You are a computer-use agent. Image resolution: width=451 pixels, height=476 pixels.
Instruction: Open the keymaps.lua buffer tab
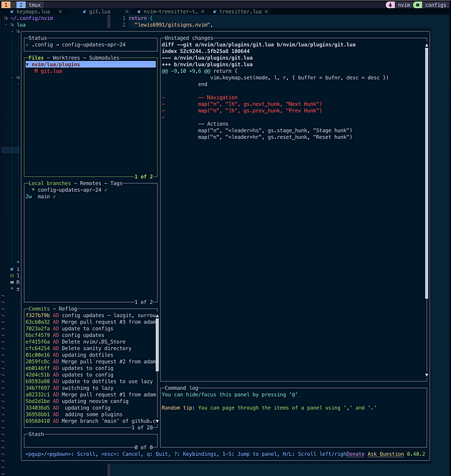click(x=33, y=11)
